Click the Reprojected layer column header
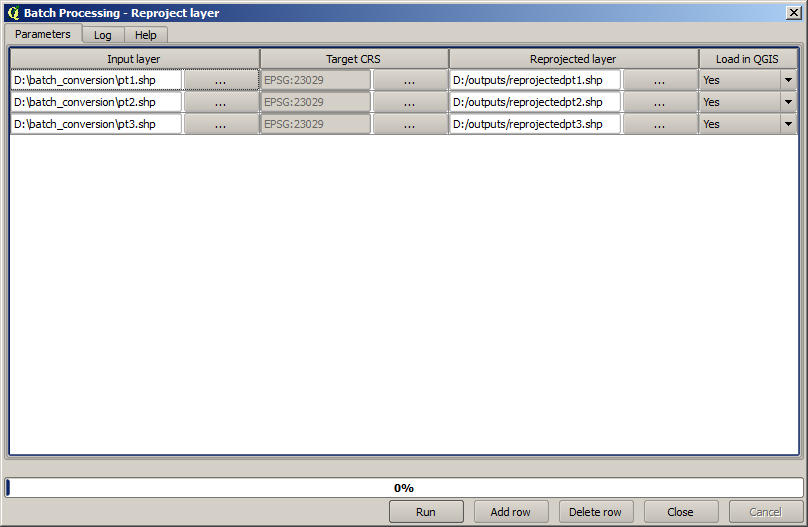Image resolution: width=808 pixels, height=527 pixels. click(573, 59)
